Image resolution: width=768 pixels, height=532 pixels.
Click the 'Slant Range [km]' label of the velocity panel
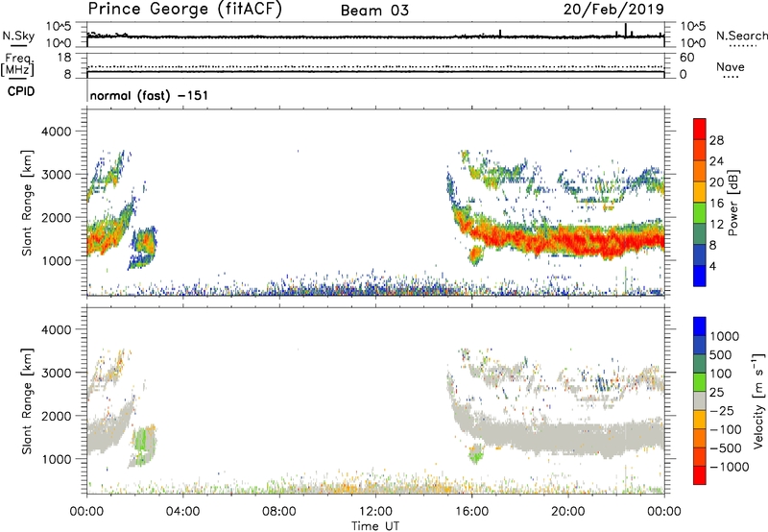point(27,401)
